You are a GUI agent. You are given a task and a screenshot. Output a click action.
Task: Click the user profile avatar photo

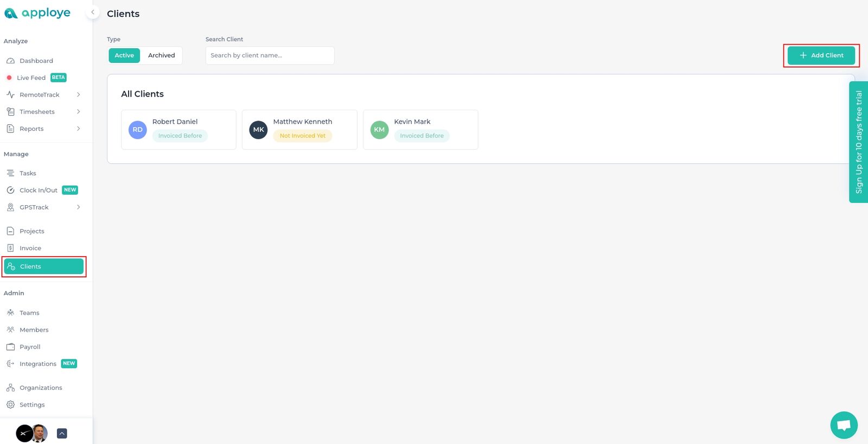40,433
